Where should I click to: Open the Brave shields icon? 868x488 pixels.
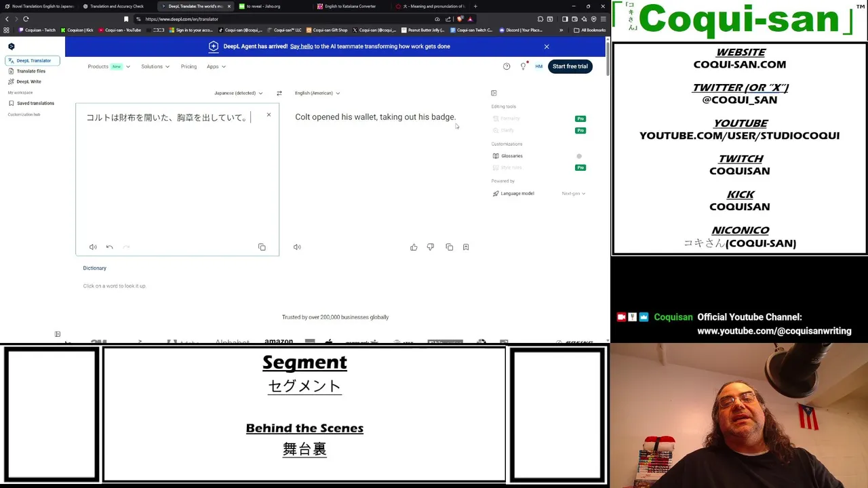tap(460, 19)
